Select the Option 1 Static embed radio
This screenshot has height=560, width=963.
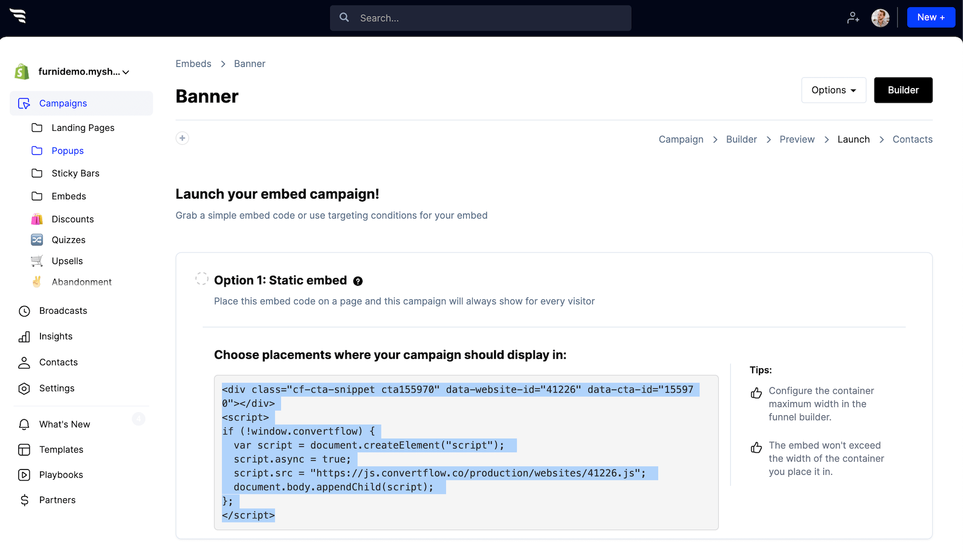point(202,279)
